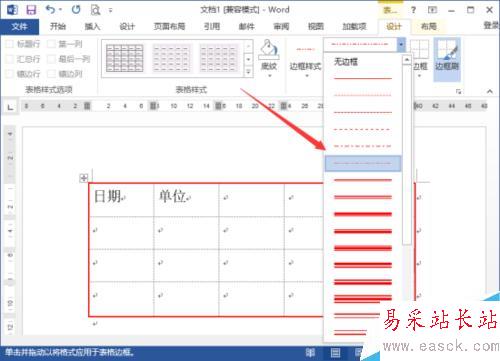Switch to the 视图 View tab
Image resolution: width=500 pixels, height=361 pixels.
316,26
